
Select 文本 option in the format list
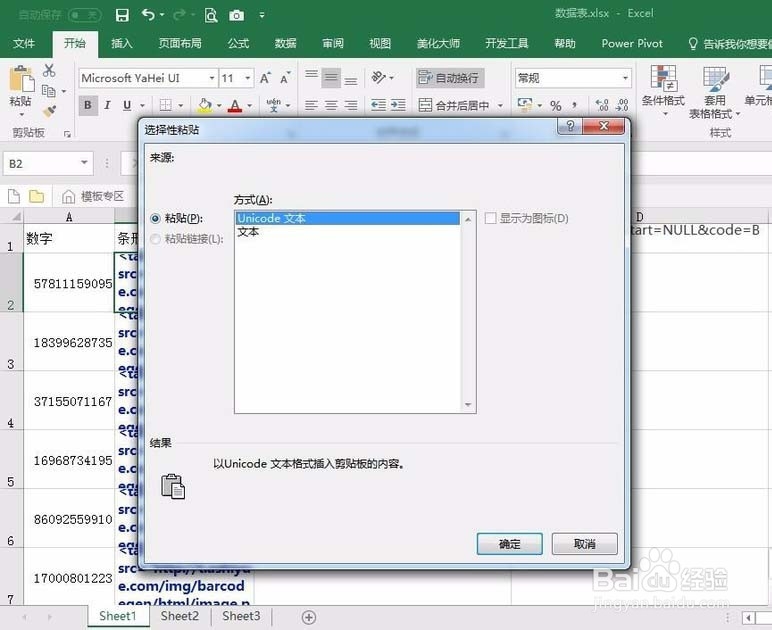348,232
